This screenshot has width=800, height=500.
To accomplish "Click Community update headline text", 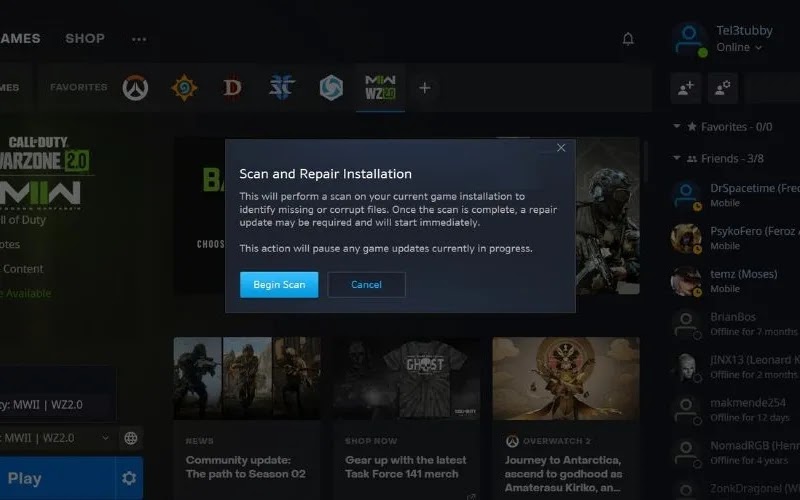I will point(245,467).
